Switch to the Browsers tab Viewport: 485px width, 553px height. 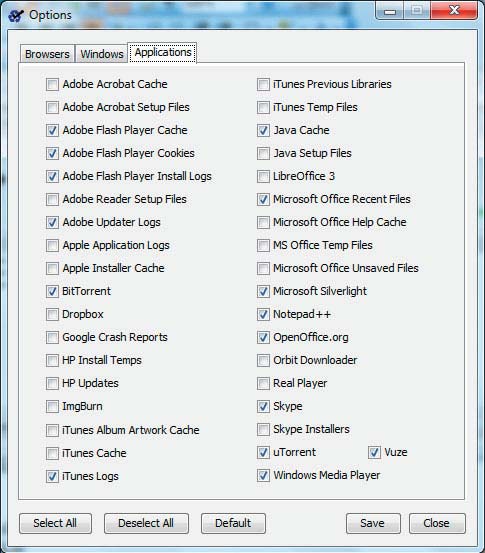pos(47,54)
